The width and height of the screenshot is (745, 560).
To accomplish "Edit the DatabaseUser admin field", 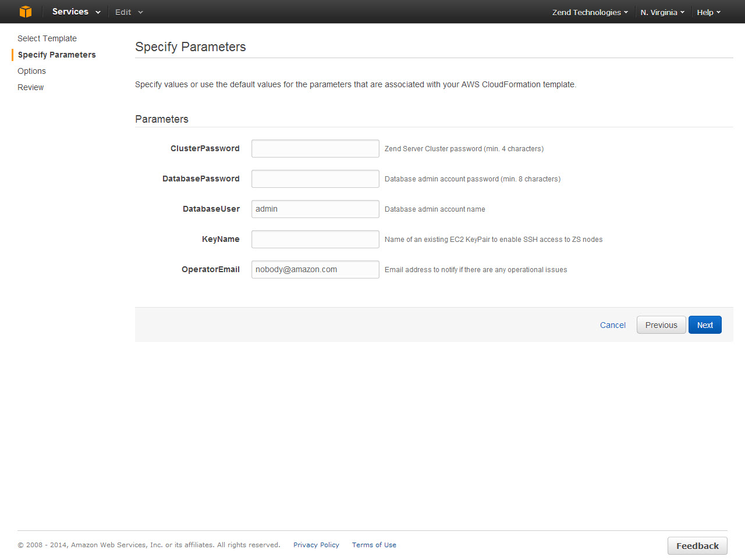I will 315,209.
